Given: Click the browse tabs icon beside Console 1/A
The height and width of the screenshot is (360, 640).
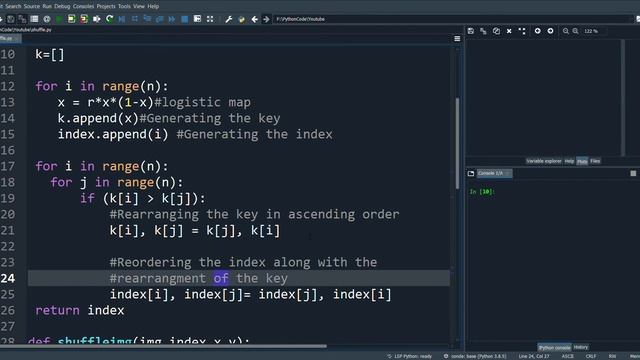Looking at the screenshot, I should click(x=471, y=173).
